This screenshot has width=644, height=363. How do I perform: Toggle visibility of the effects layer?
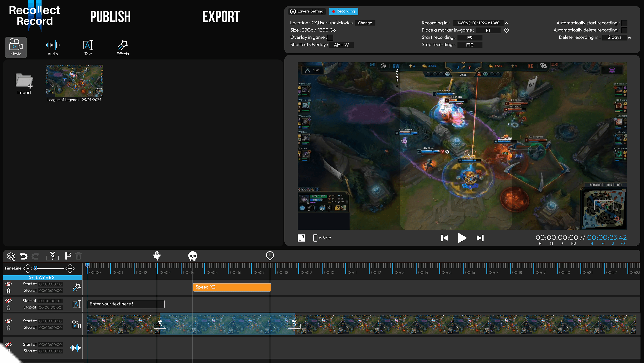(9, 284)
